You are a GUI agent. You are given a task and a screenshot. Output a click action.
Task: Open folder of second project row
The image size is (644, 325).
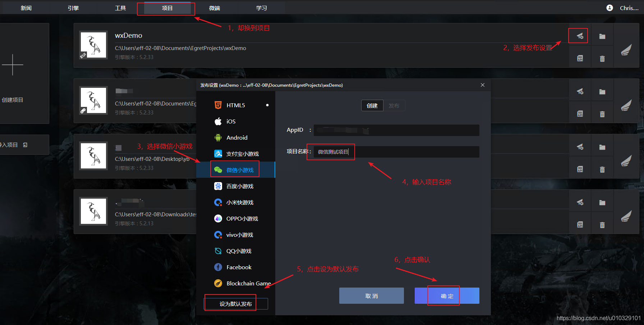point(602,91)
